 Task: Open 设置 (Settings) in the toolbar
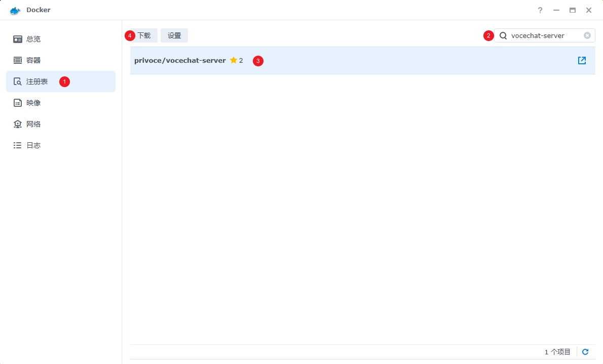[x=174, y=35]
